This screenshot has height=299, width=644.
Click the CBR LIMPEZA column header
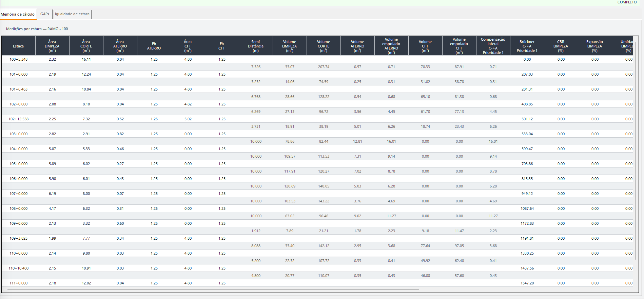[561, 46]
